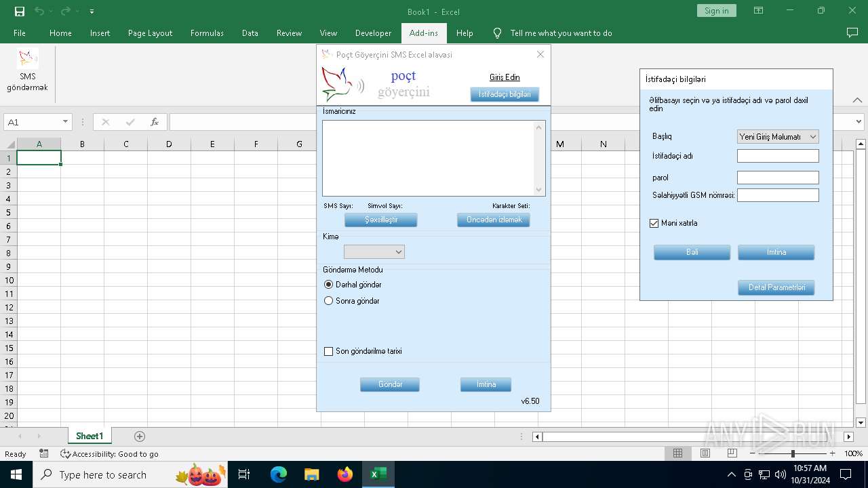The width and height of the screenshot is (868, 488).
Task: Switch to Page Layout view icon
Action: (705, 453)
